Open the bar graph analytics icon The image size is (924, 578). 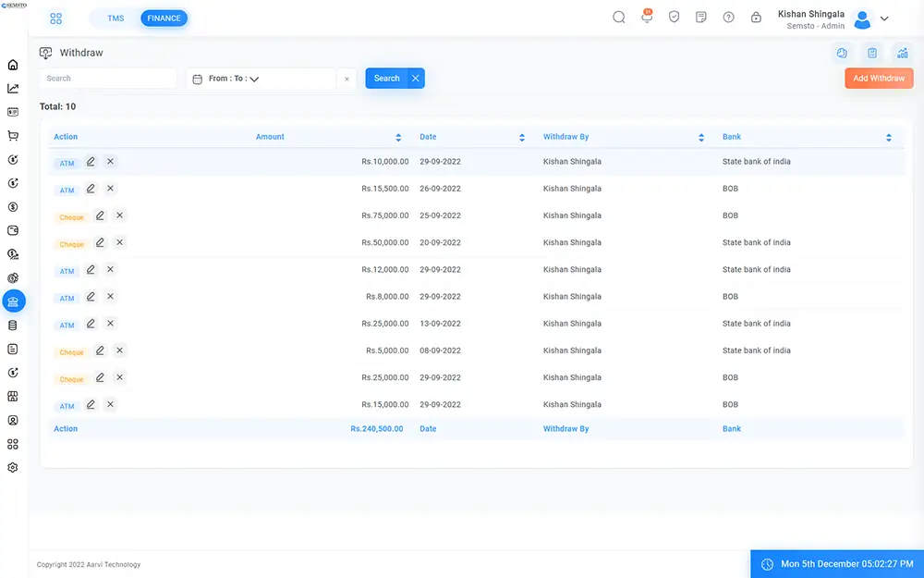[902, 53]
